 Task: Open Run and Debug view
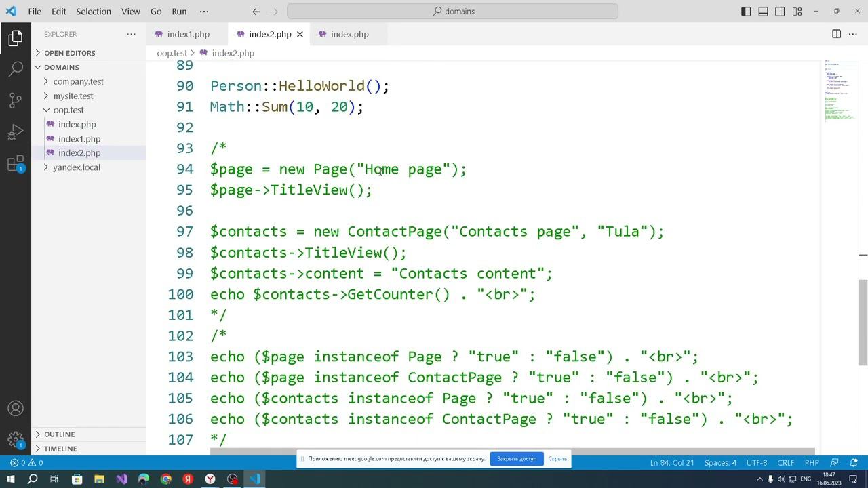16,132
